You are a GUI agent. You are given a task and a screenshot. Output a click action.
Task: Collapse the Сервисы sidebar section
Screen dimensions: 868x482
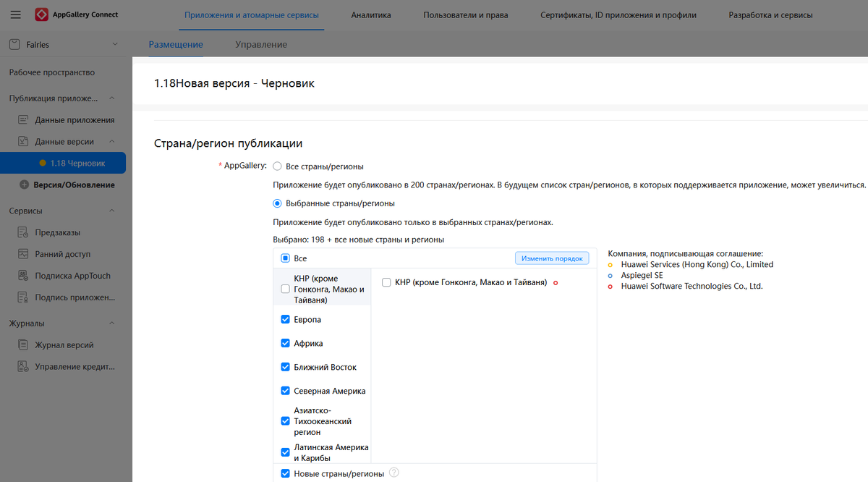[111, 210]
